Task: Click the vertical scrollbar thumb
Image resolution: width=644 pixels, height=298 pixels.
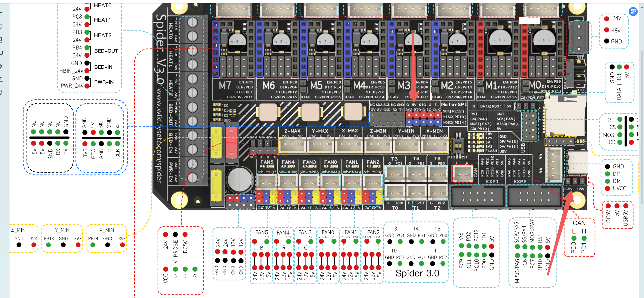Action: click(642, 127)
